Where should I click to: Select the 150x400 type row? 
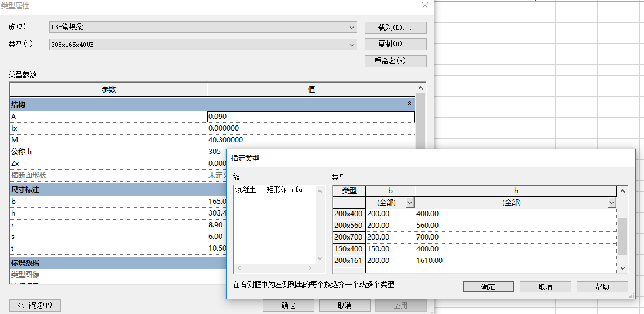(349, 248)
